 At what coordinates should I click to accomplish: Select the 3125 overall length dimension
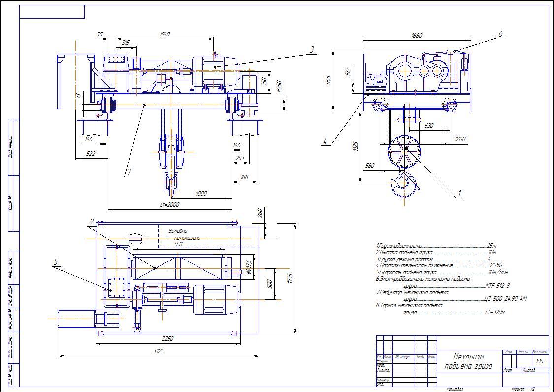pos(158,351)
